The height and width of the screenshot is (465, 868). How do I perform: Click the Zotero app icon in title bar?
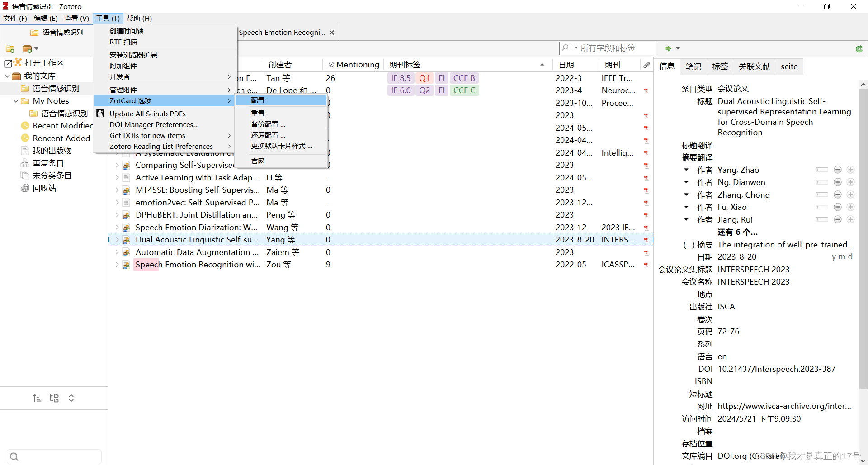pyautogui.click(x=5, y=6)
